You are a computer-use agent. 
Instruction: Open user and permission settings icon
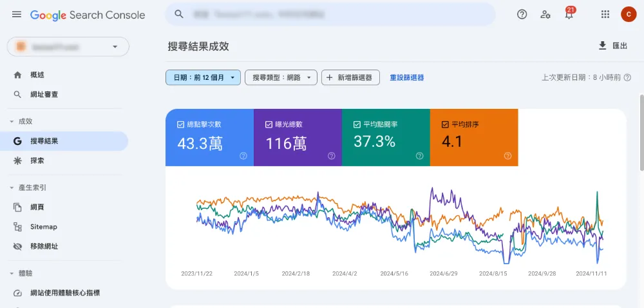[x=545, y=14]
